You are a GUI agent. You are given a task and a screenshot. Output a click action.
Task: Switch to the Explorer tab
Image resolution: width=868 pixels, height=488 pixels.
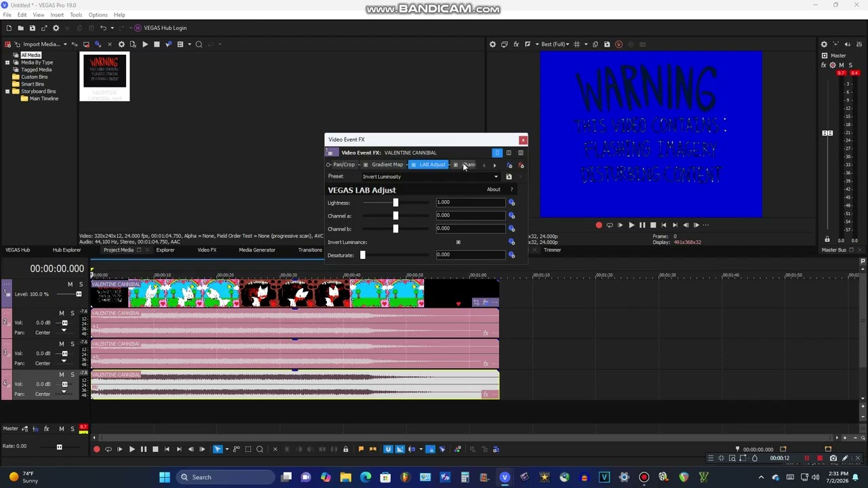(x=165, y=250)
